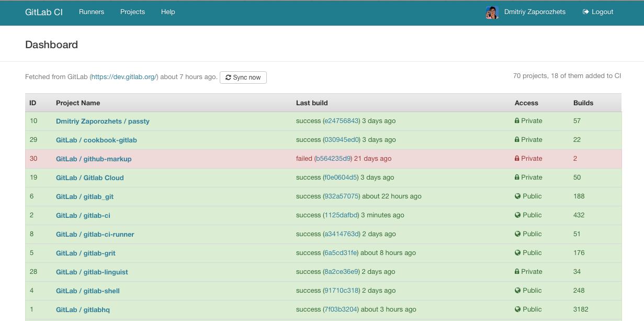The height and width of the screenshot is (321, 644).
Task: Open failed build commit b564235d9
Action: 333,159
